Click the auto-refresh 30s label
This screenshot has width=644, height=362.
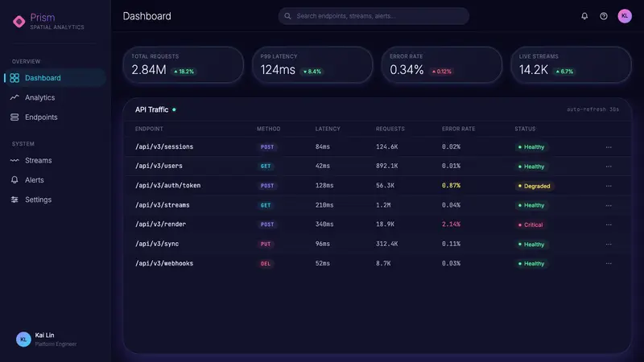[592, 109]
